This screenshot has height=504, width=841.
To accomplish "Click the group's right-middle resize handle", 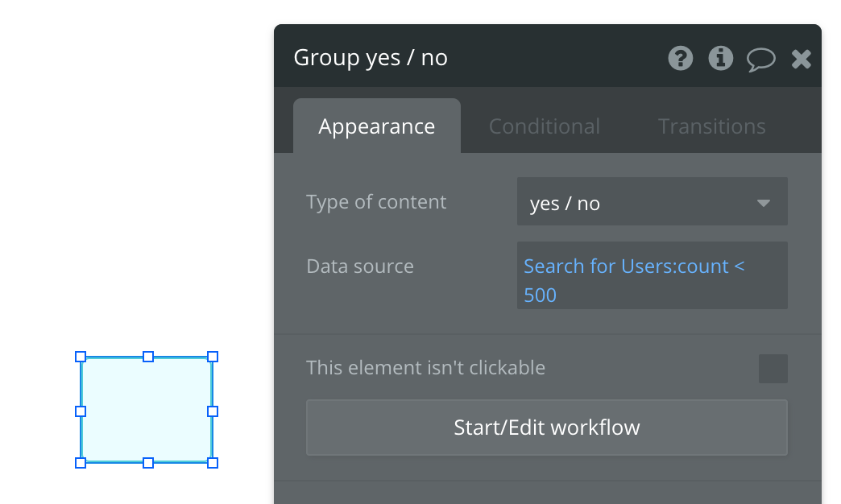I will [213, 411].
